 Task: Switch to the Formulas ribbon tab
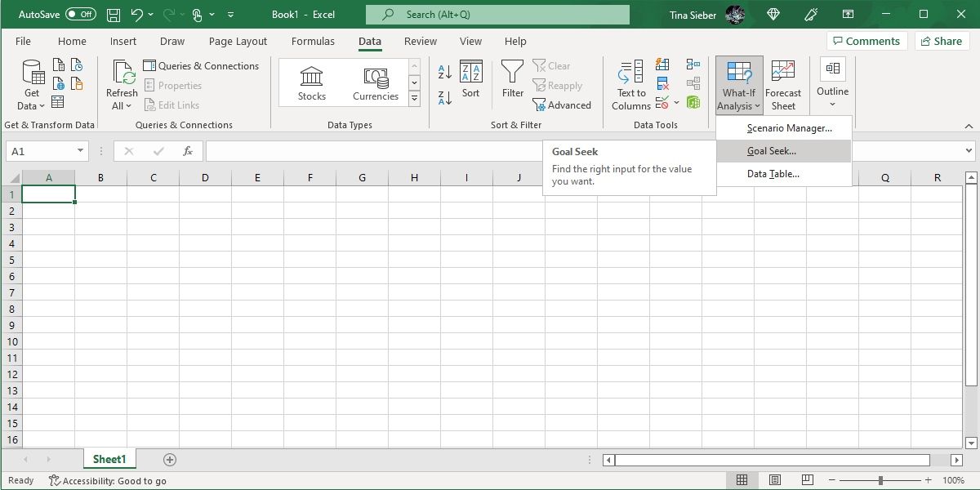click(x=313, y=41)
